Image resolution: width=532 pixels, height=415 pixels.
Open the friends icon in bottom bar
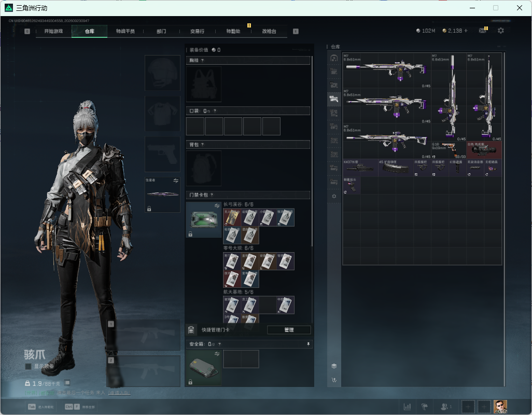[x=445, y=407]
